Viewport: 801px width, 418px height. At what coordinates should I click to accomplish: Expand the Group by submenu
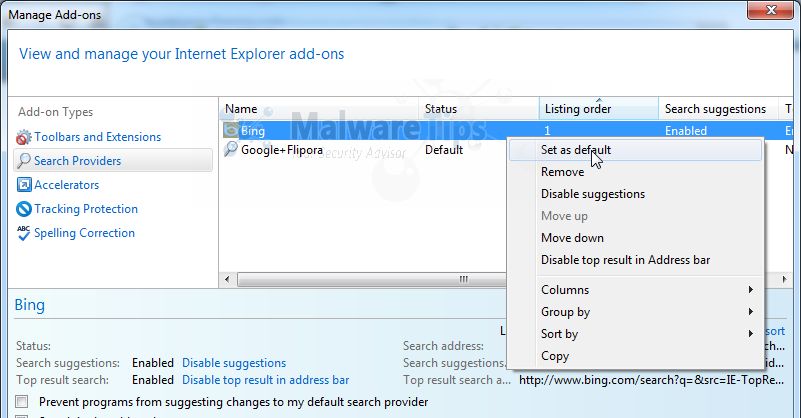(635, 312)
